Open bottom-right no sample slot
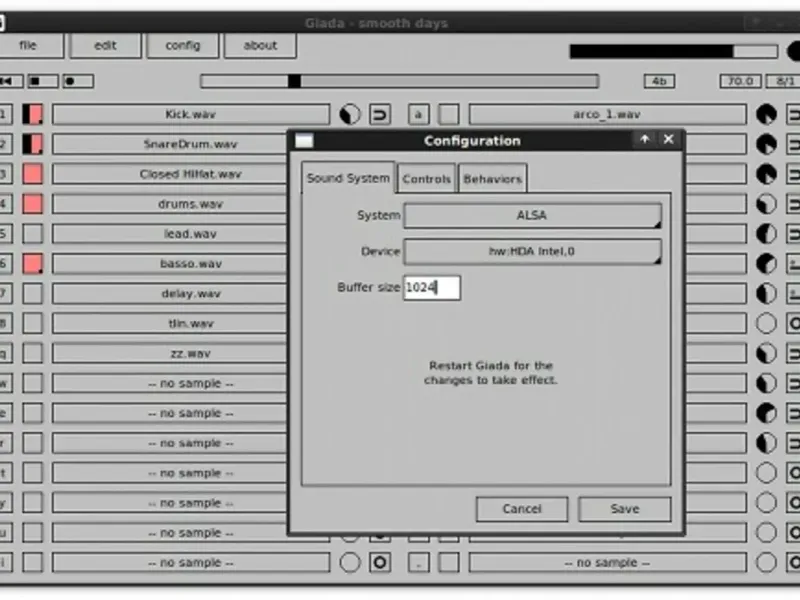The height and width of the screenshot is (600, 800). [x=608, y=563]
